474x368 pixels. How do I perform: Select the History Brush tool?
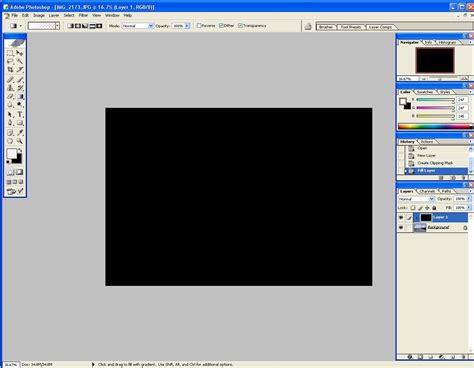(20, 88)
